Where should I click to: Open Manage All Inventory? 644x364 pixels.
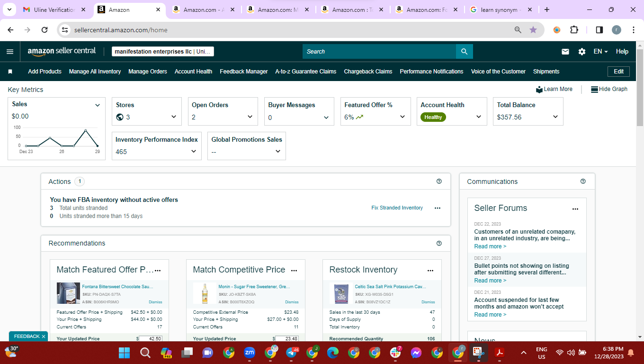click(95, 72)
